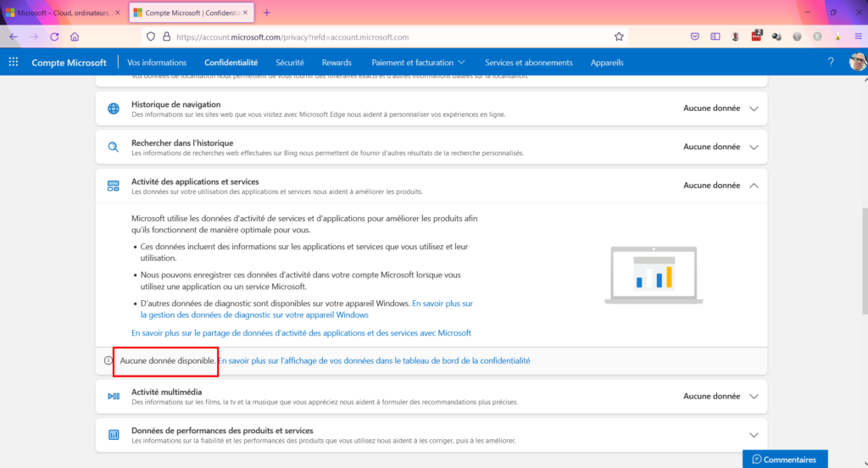Click the Activité des applications et services icon
The width and height of the screenshot is (868, 468).
tap(114, 186)
